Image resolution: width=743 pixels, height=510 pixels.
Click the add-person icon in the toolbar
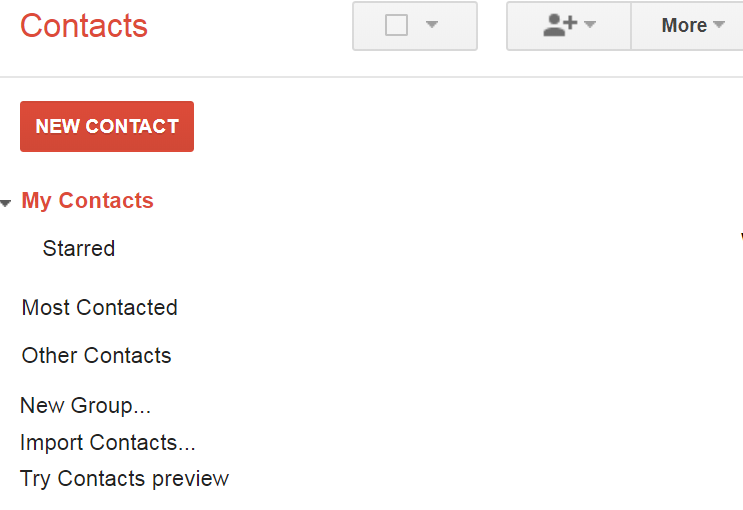pos(560,26)
